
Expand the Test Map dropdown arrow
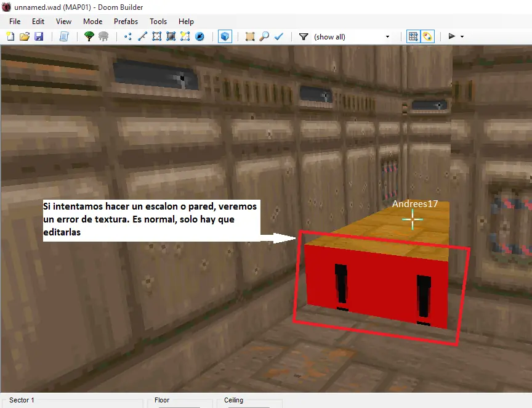[x=462, y=36]
